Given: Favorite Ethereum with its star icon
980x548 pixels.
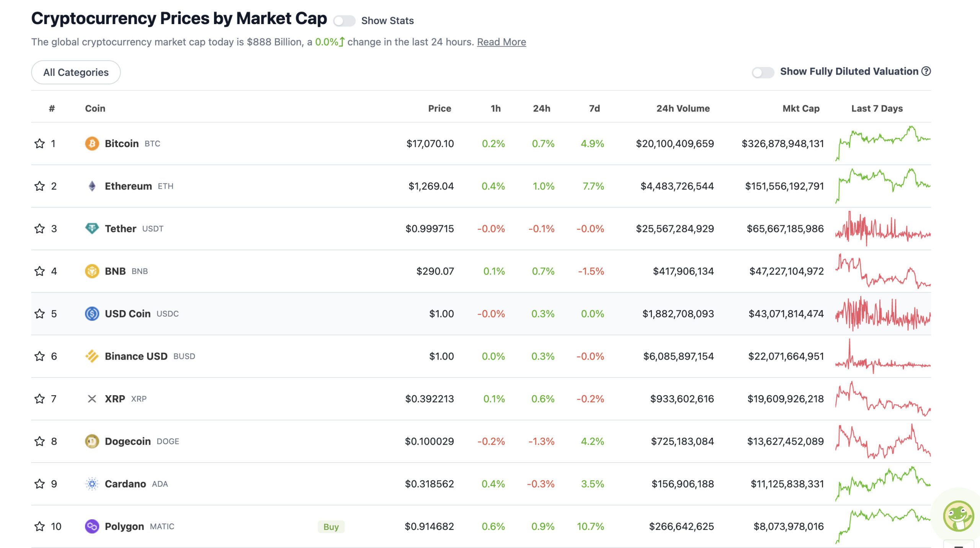Looking at the screenshot, I should click(x=39, y=186).
